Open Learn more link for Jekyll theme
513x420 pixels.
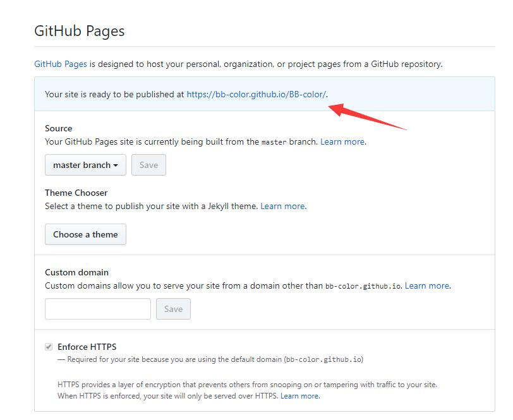click(x=282, y=206)
